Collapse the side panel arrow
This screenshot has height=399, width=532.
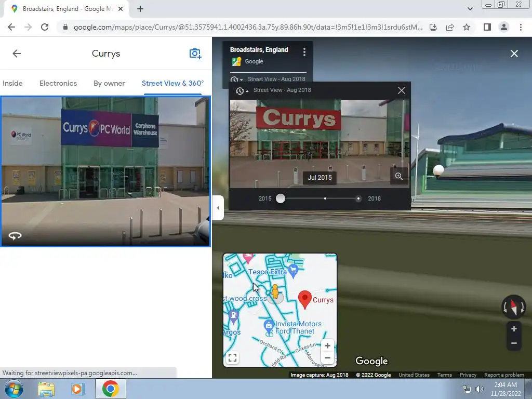(x=218, y=208)
